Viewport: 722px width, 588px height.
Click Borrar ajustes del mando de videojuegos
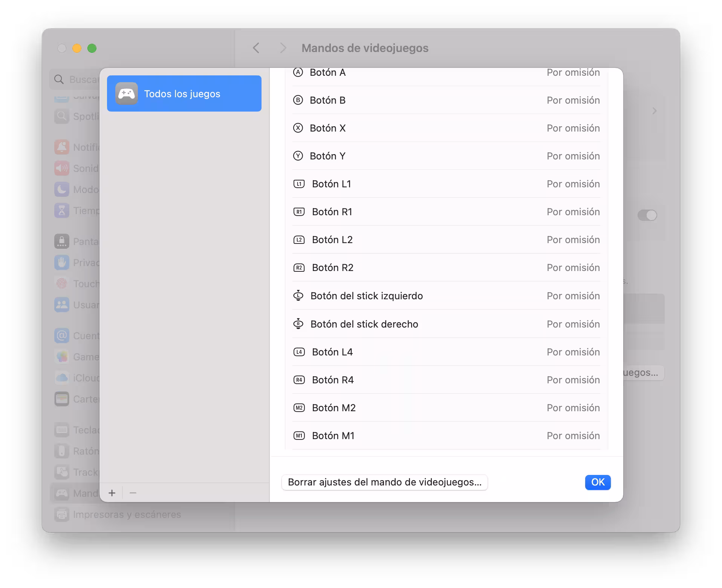coord(384,482)
